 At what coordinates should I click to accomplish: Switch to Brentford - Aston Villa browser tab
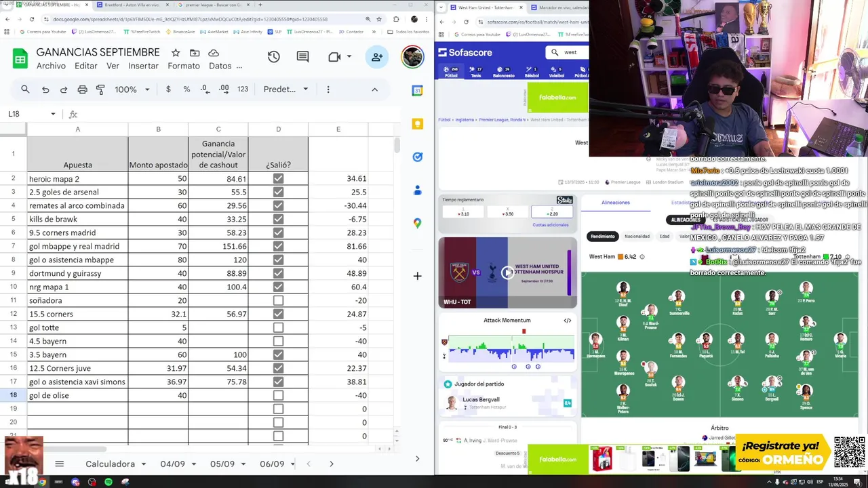pos(133,5)
